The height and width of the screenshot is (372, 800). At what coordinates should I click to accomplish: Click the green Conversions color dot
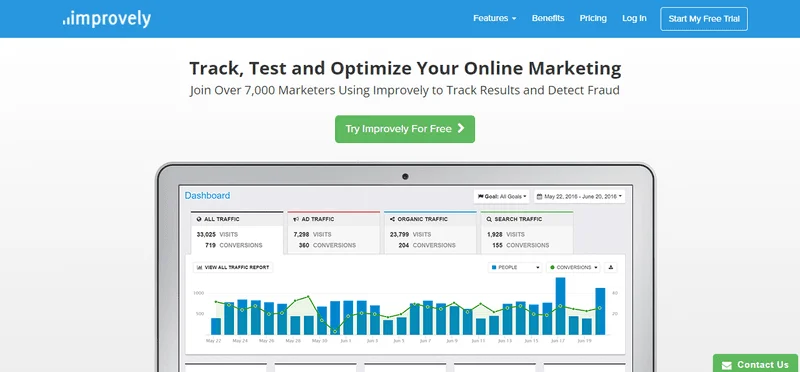pos(552,267)
